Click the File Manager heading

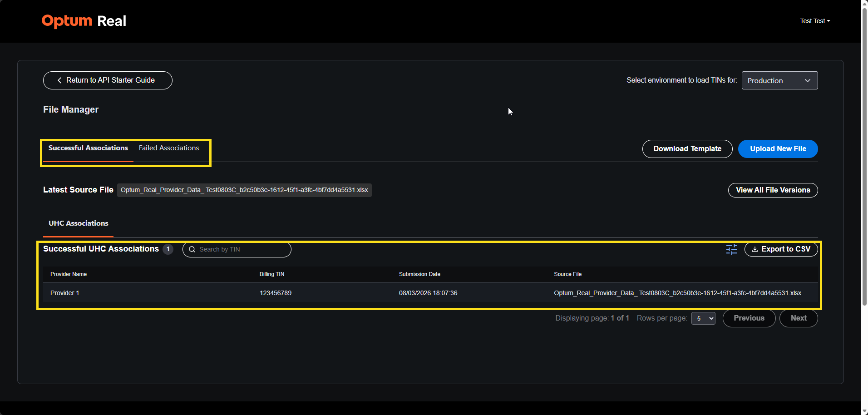[71, 109]
